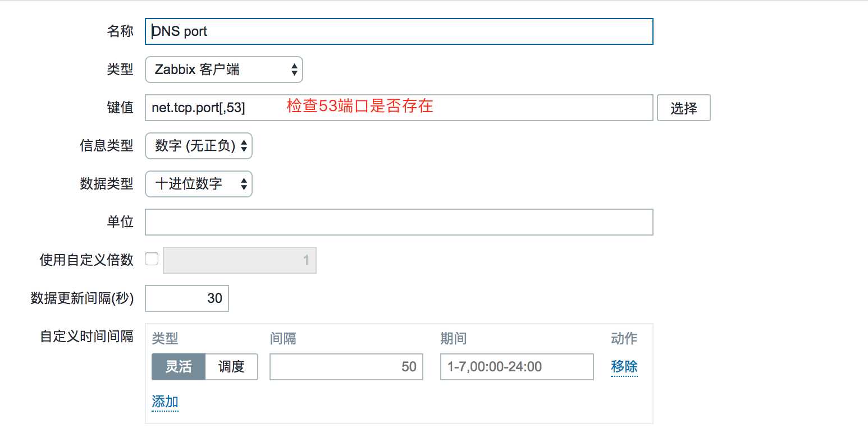Click the disabled multiplier field showing 1

[x=239, y=260]
